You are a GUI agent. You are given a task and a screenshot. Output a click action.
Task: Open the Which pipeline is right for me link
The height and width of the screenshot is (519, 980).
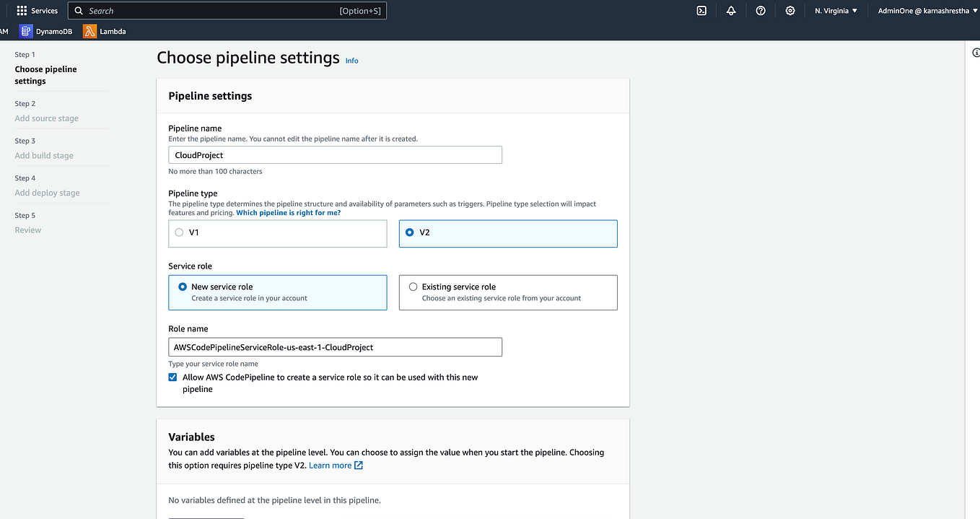coord(288,212)
